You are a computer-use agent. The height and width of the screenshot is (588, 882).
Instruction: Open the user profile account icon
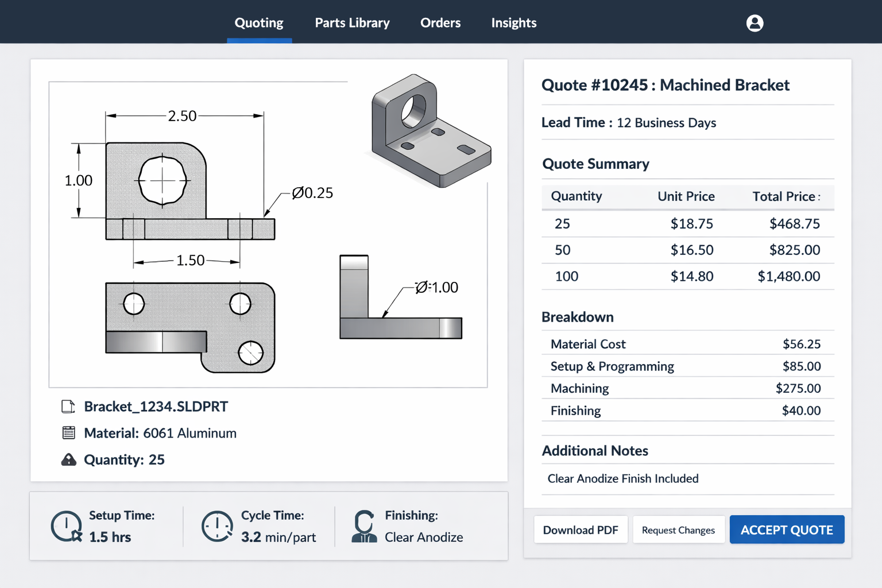(x=755, y=23)
